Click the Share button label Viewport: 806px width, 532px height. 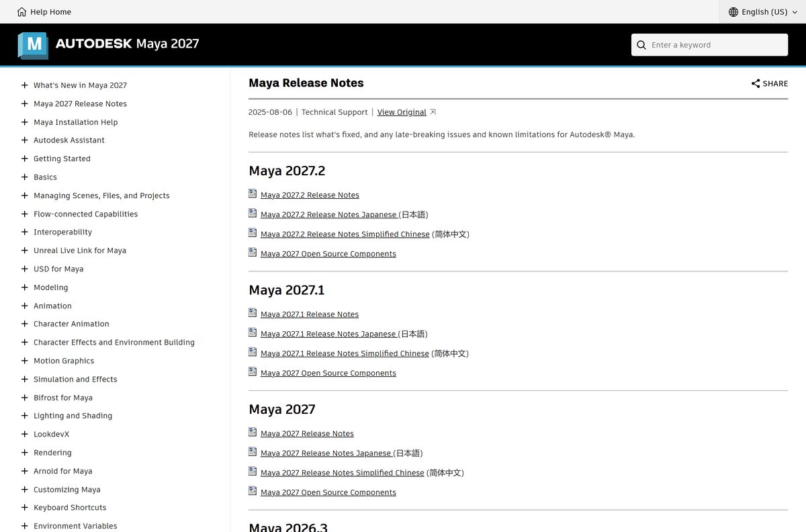[x=775, y=84]
